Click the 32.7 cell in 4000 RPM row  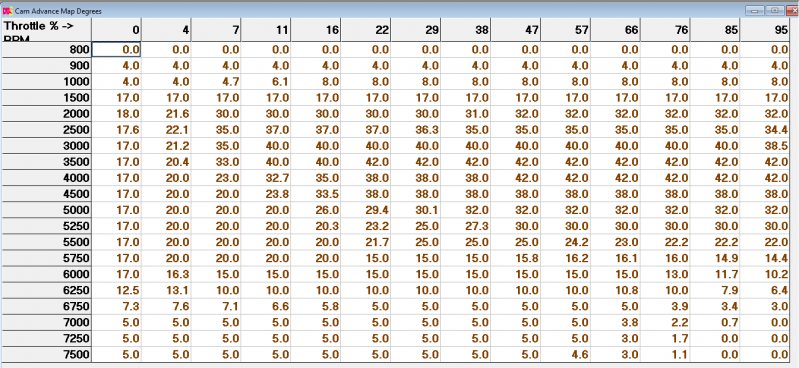(x=266, y=178)
